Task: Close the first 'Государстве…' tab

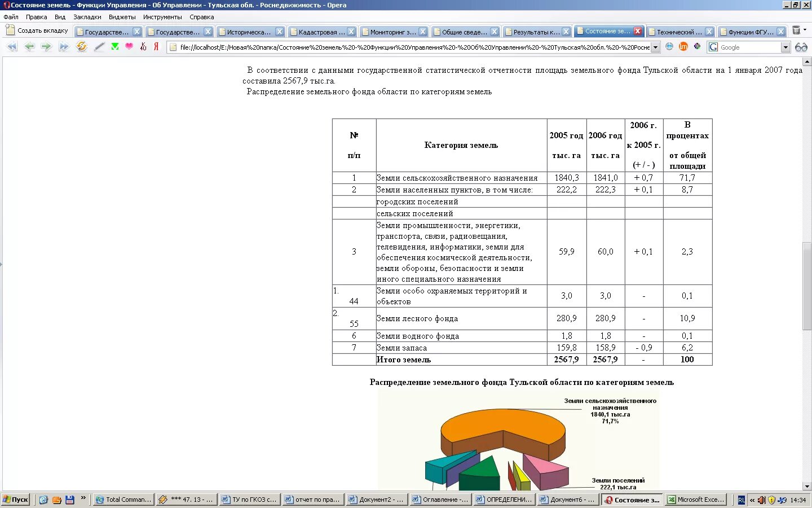Action: pyautogui.click(x=136, y=32)
